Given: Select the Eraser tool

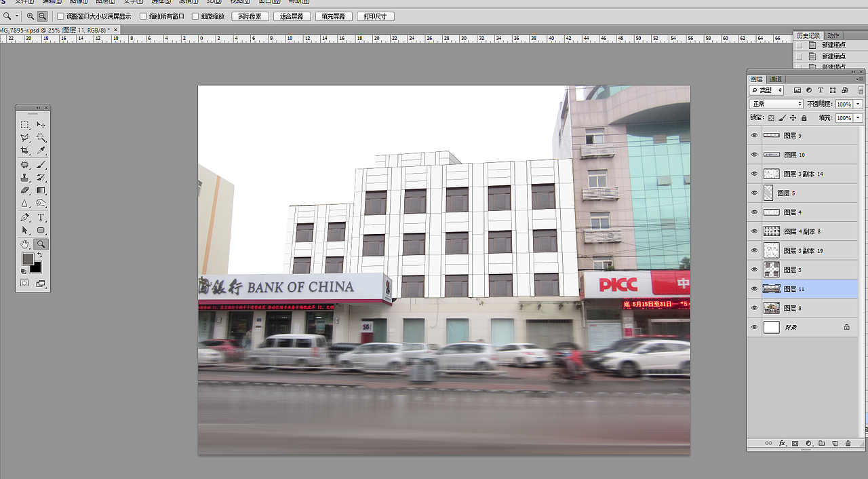Looking at the screenshot, I should 24,191.
